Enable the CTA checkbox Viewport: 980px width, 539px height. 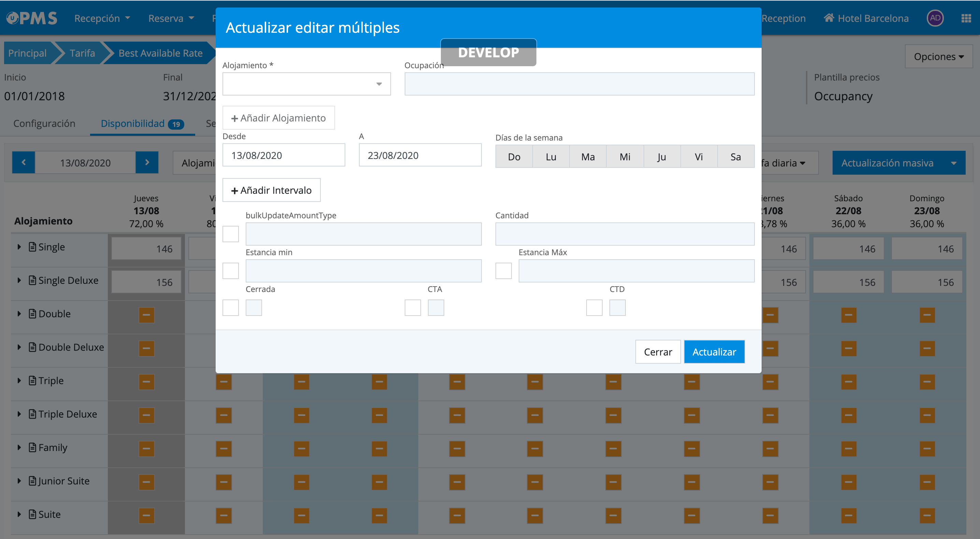[413, 308]
